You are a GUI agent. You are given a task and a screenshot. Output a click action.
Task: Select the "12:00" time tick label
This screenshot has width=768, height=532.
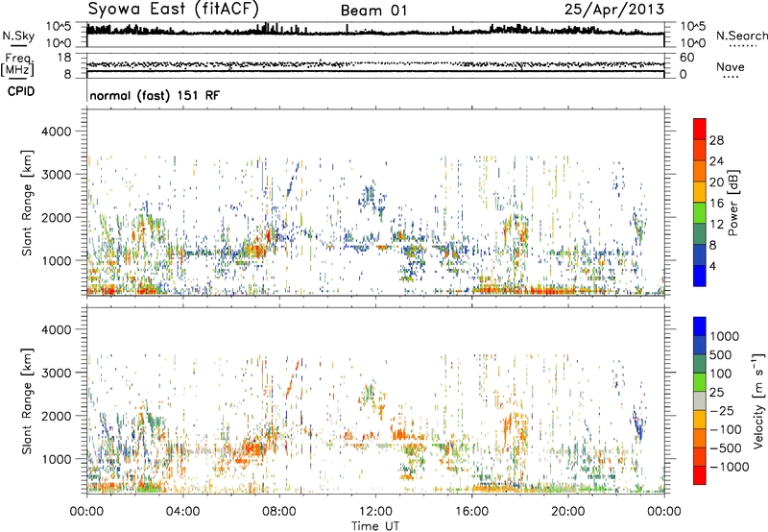click(375, 512)
